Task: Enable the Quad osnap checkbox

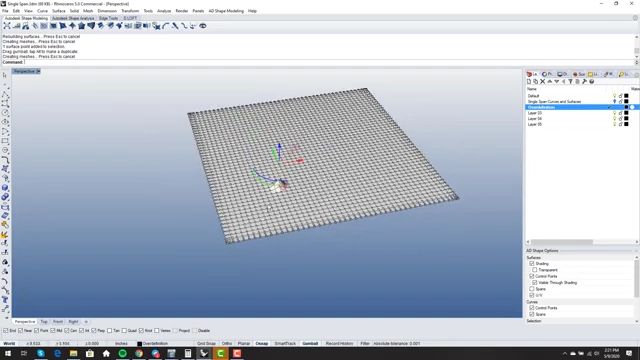Action: [x=124, y=331]
